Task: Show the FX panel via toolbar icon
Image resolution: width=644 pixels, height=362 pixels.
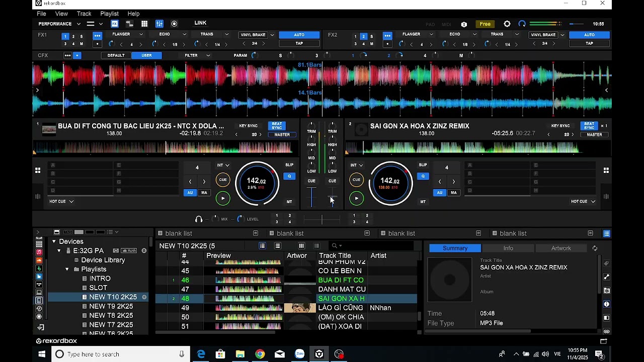Action: (x=115, y=24)
